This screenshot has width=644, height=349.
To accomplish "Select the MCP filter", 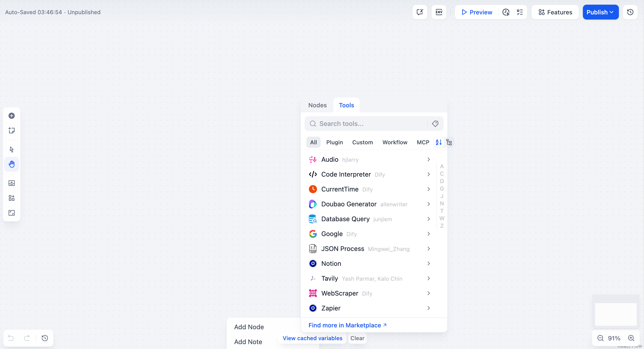I will 423,142.
